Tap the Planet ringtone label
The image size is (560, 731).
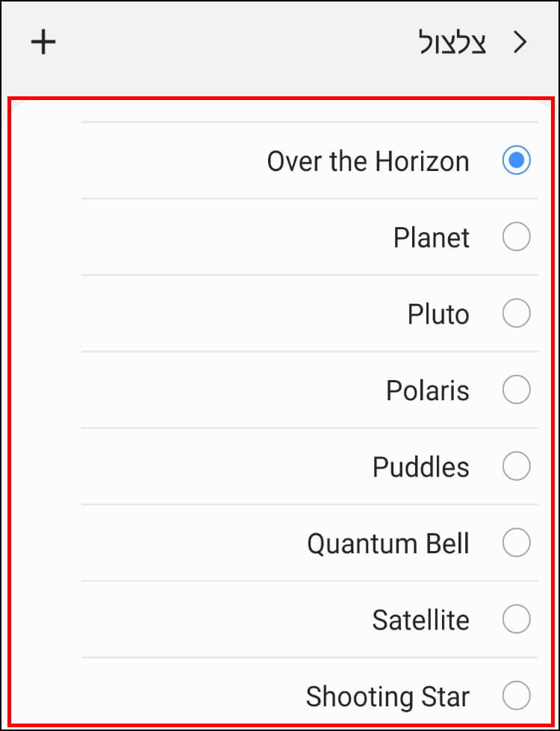point(432,237)
